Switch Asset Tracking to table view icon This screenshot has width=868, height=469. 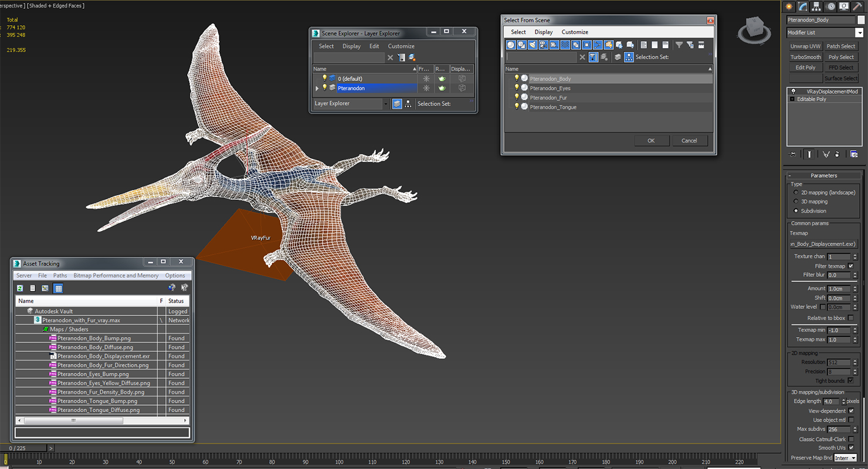click(x=58, y=288)
